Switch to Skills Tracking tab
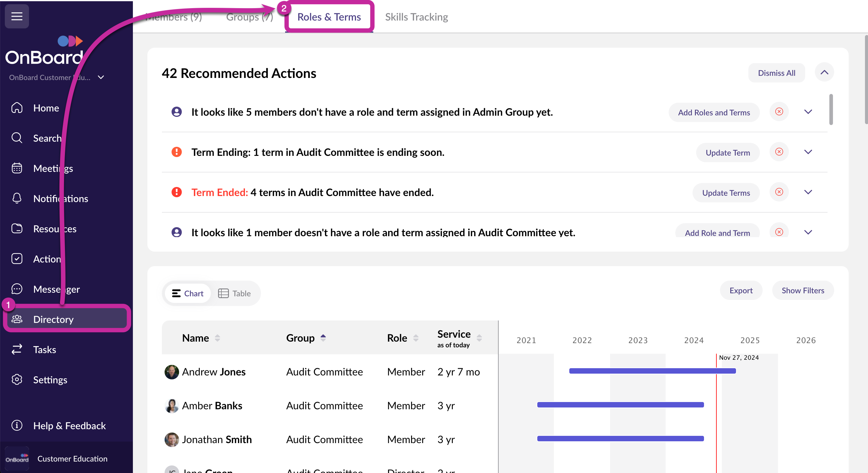 416,17
